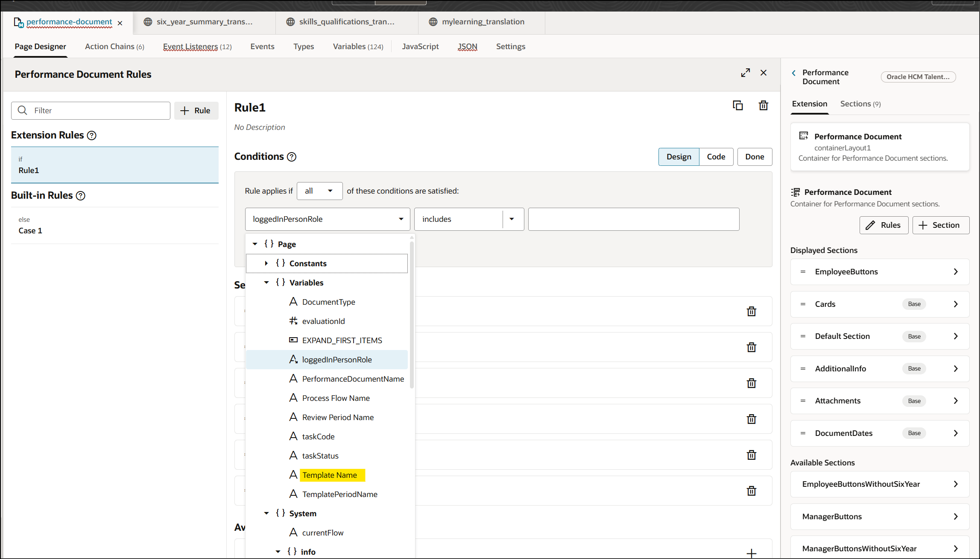Delete Rule1 with the trash icon

pyautogui.click(x=764, y=105)
